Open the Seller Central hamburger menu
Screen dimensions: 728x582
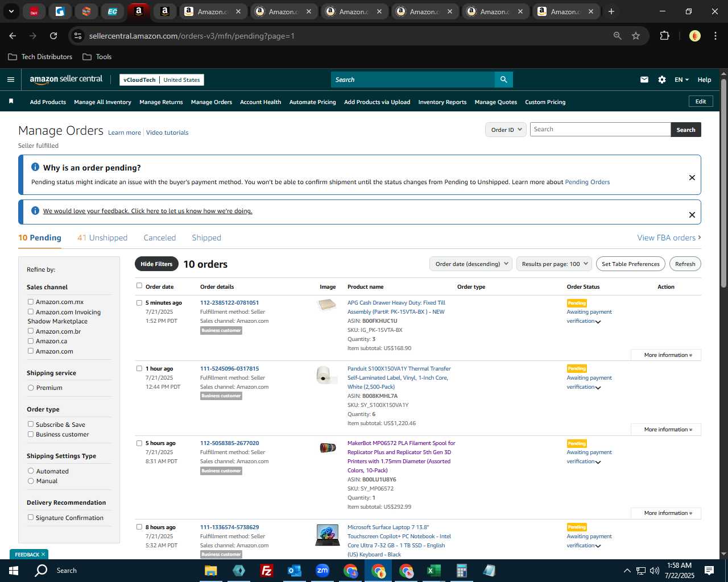point(11,80)
